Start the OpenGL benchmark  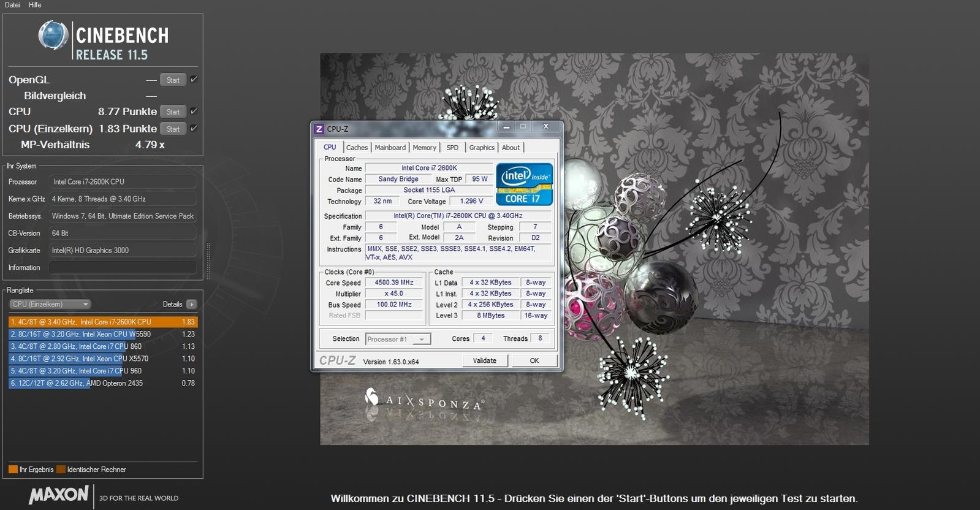point(173,80)
